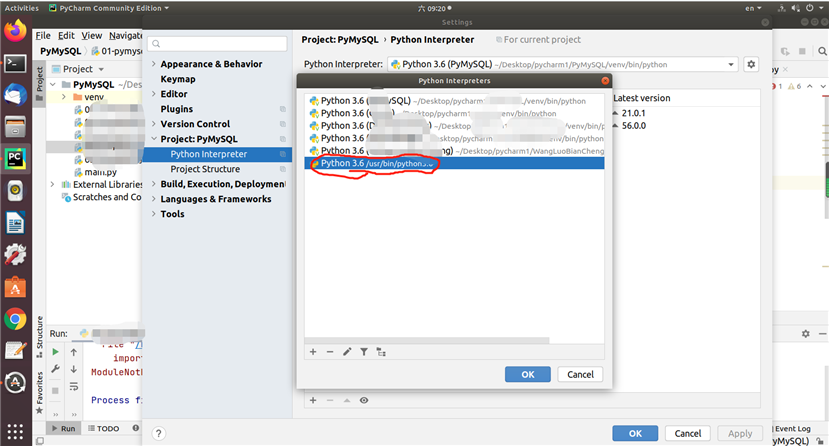829x446 pixels.
Task: Show early releases with the eye icon
Action: (364, 401)
